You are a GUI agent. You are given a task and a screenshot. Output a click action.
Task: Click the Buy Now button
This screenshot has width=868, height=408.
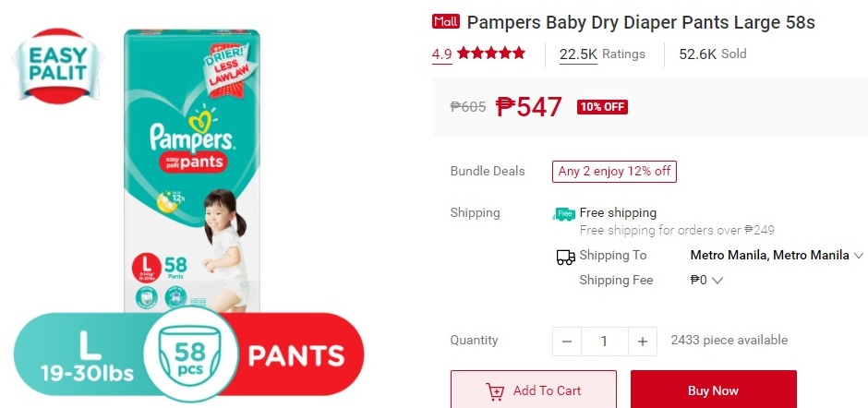pyautogui.click(x=714, y=390)
